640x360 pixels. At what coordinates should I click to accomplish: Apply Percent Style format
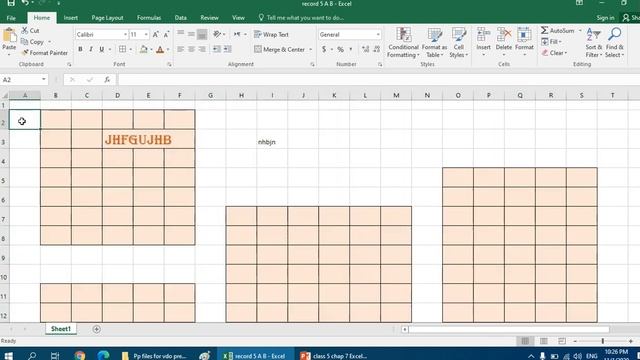tap(340, 49)
